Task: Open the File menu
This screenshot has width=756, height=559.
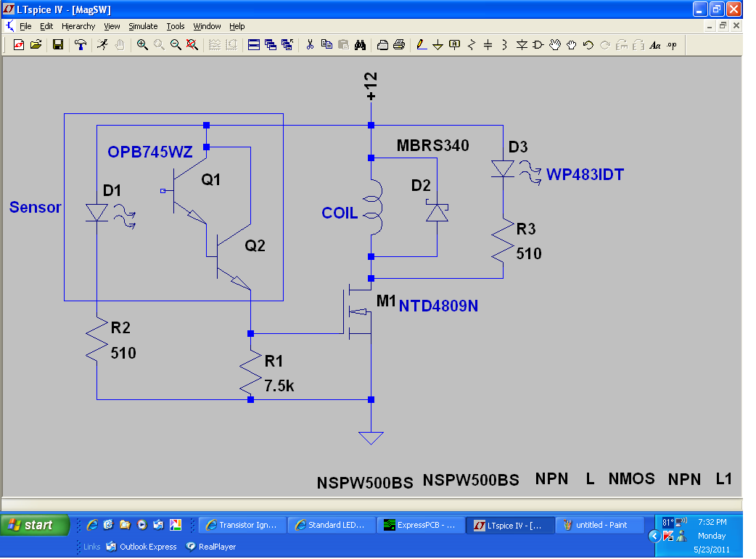Action: [25, 26]
